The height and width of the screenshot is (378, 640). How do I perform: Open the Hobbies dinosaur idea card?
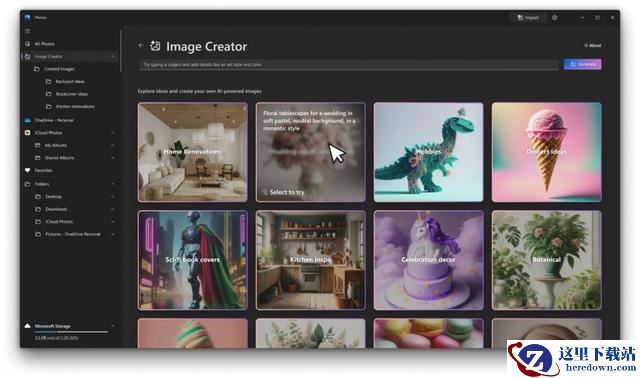tap(429, 152)
